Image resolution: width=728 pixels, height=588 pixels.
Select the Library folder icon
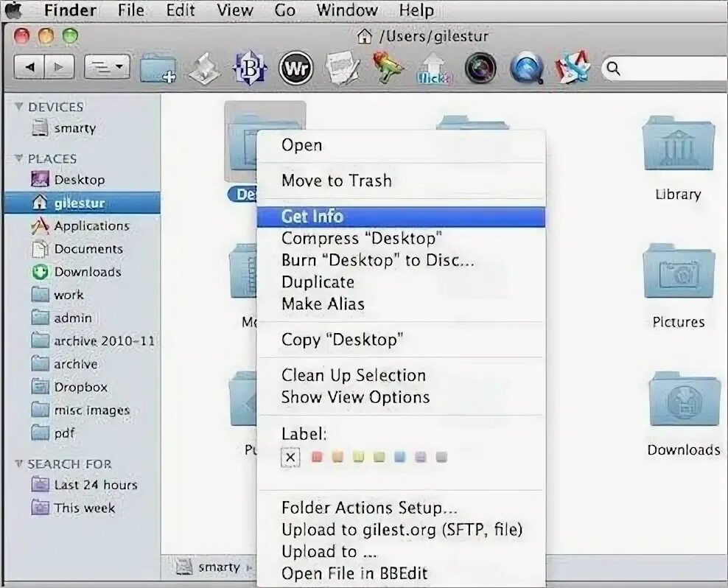(679, 144)
